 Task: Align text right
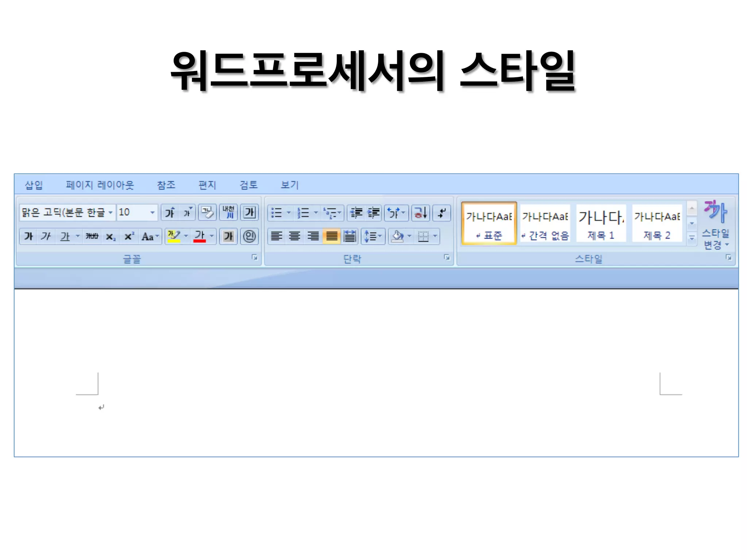[x=313, y=236]
